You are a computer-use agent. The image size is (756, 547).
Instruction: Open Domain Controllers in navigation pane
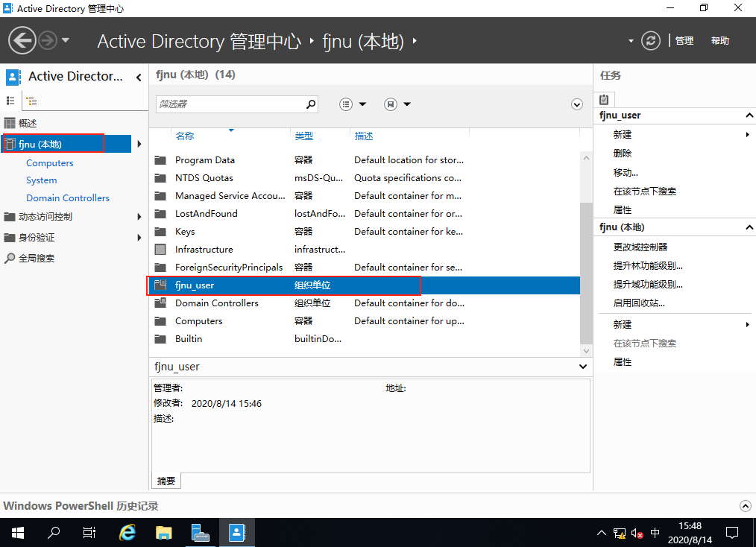click(x=68, y=198)
